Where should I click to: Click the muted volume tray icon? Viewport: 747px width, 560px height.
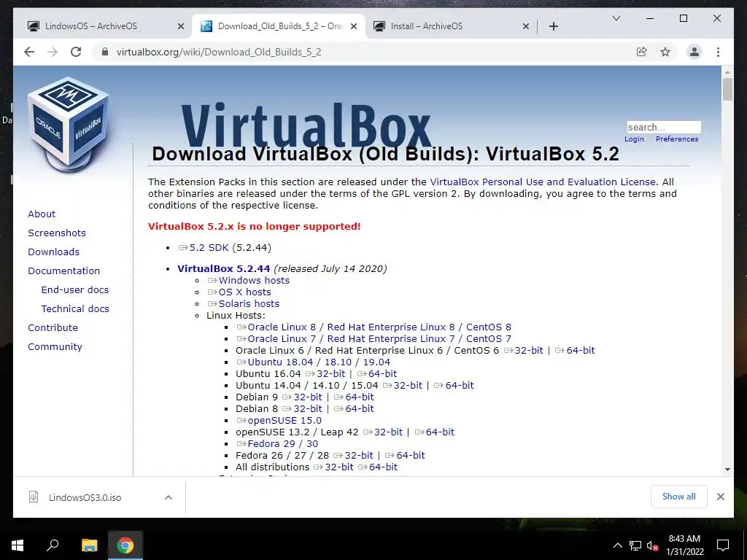[x=652, y=545]
